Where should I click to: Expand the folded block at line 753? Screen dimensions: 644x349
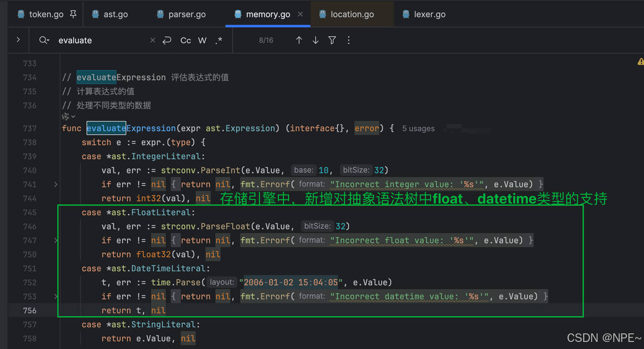coord(56,297)
